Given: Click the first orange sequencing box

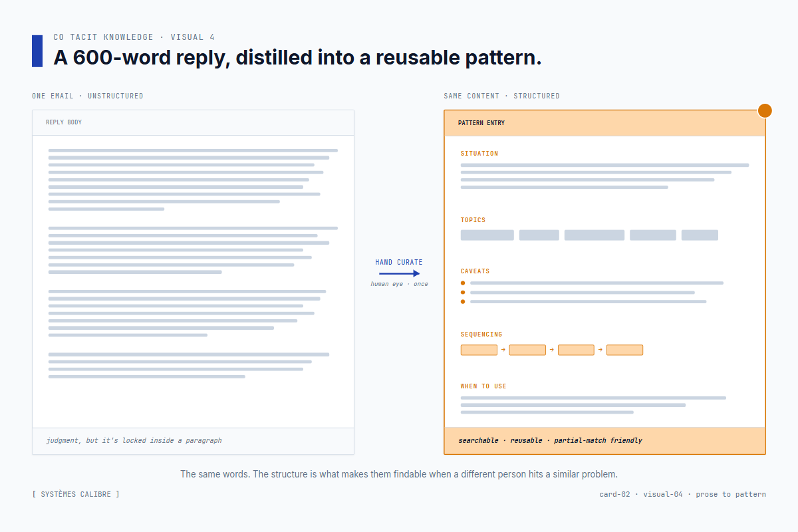Looking at the screenshot, I should pyautogui.click(x=479, y=350).
